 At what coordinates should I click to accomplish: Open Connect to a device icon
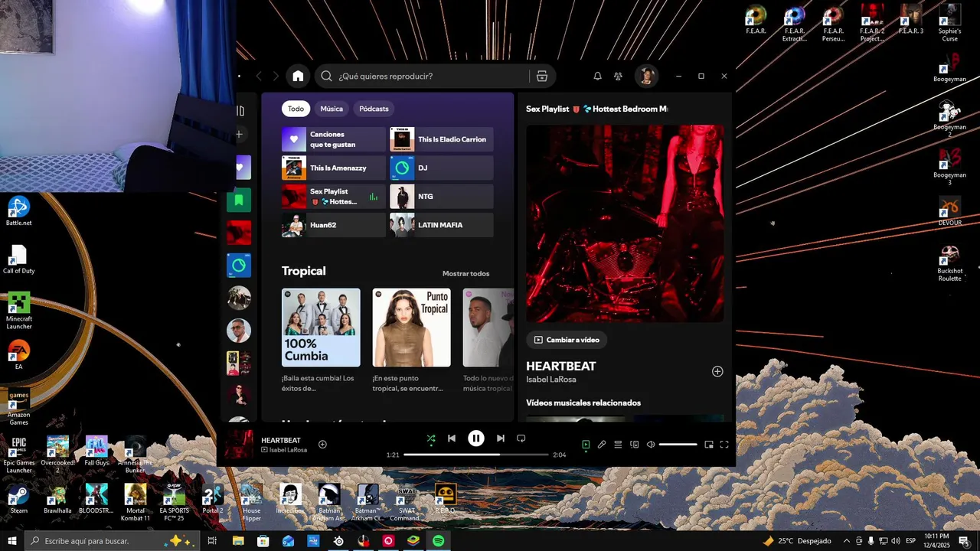click(635, 445)
